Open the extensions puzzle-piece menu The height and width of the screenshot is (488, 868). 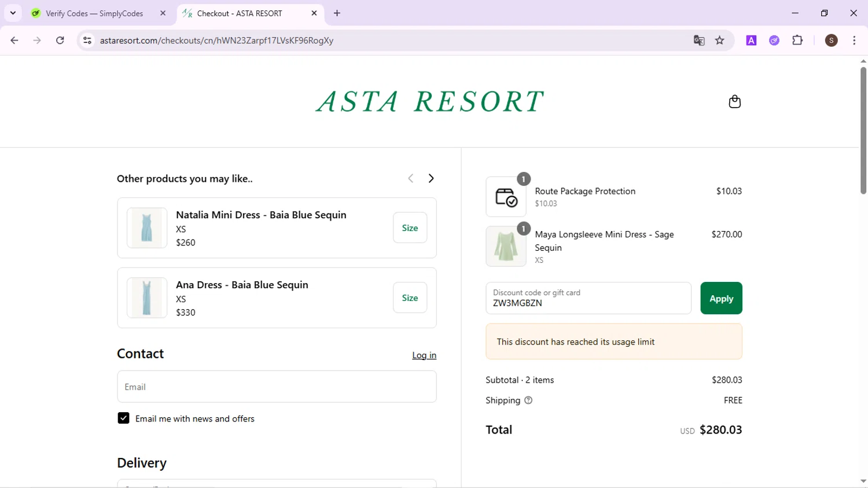coord(797,41)
